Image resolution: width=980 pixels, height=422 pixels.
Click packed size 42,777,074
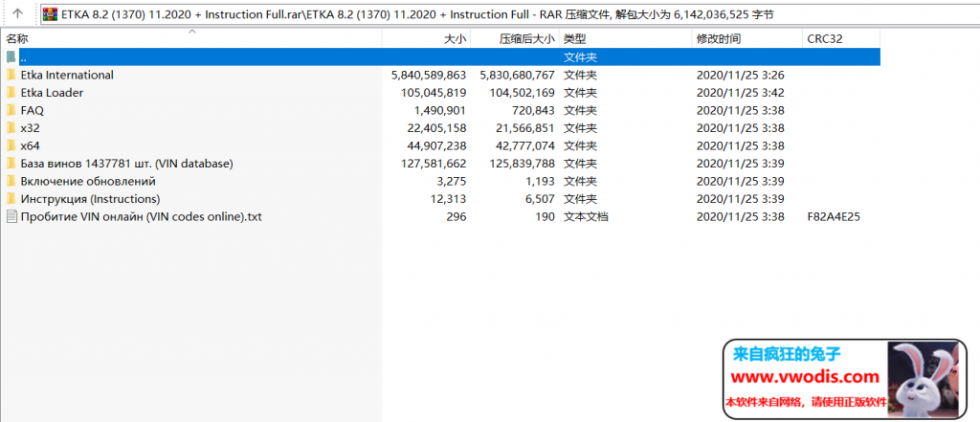pyautogui.click(x=525, y=145)
